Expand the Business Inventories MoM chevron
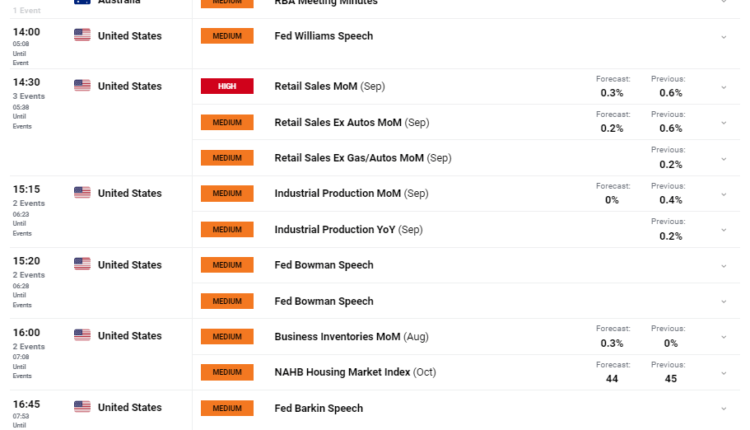The height and width of the screenshot is (430, 750). point(723,337)
